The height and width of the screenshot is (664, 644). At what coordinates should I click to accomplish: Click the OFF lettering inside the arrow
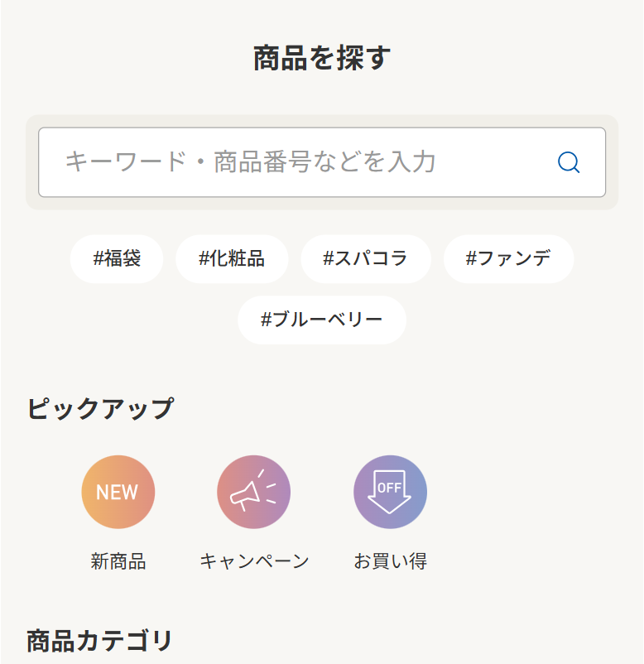tap(389, 487)
